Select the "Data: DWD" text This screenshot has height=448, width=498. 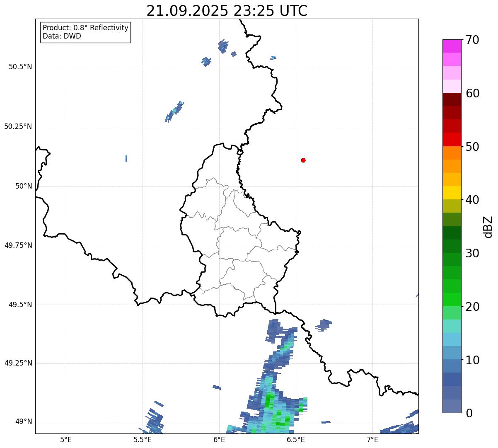click(62, 36)
